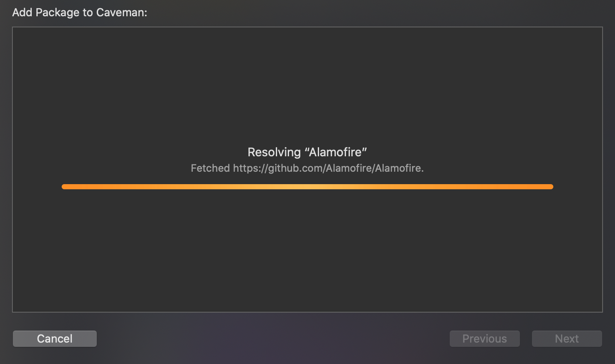615x364 pixels.
Task: Click the disabled Previous button
Action: [x=485, y=339]
